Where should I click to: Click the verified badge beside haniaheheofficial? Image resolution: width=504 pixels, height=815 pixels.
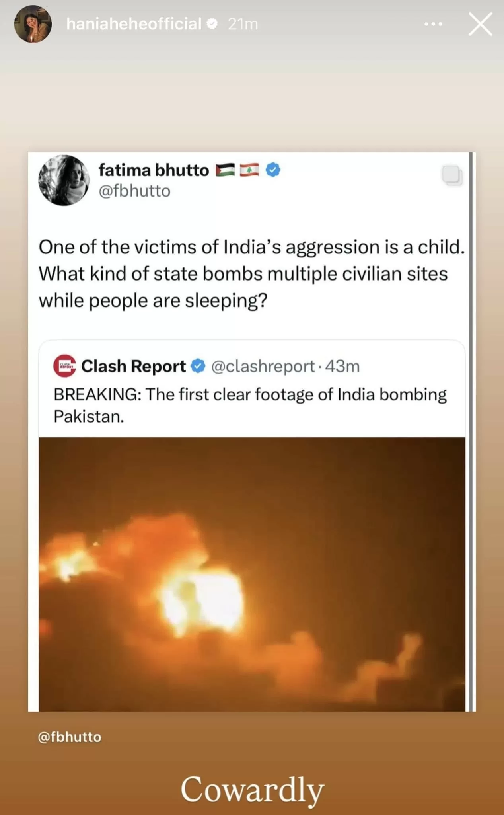pyautogui.click(x=212, y=24)
